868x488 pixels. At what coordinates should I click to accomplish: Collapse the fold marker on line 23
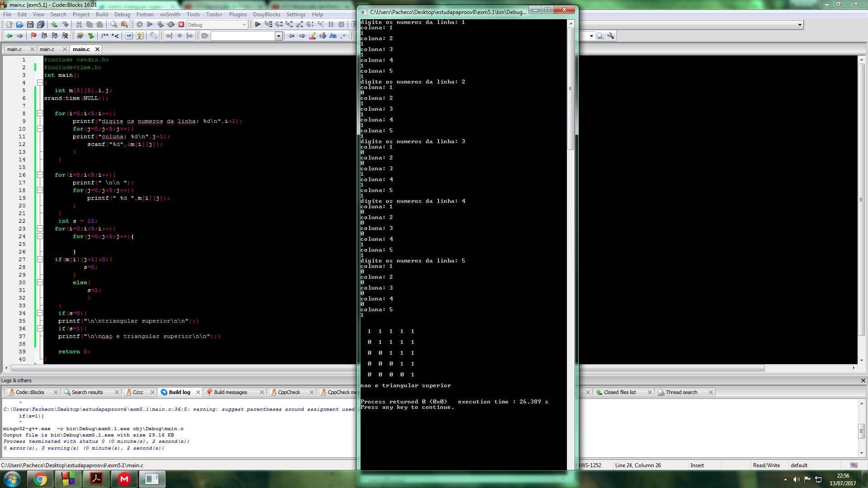(x=40, y=229)
